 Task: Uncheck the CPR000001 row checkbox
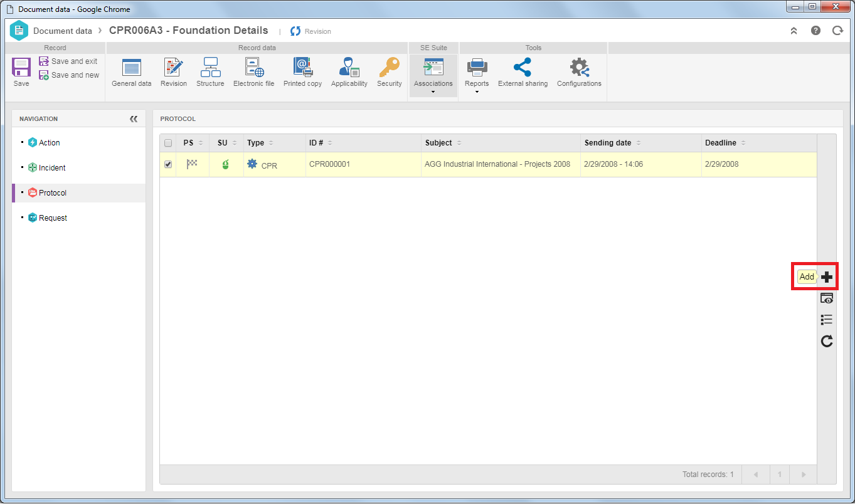pos(167,164)
